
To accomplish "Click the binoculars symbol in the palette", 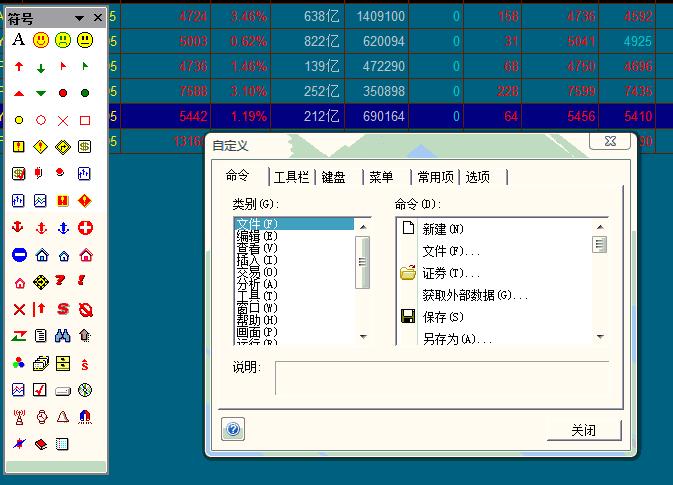I will pyautogui.click(x=63, y=336).
